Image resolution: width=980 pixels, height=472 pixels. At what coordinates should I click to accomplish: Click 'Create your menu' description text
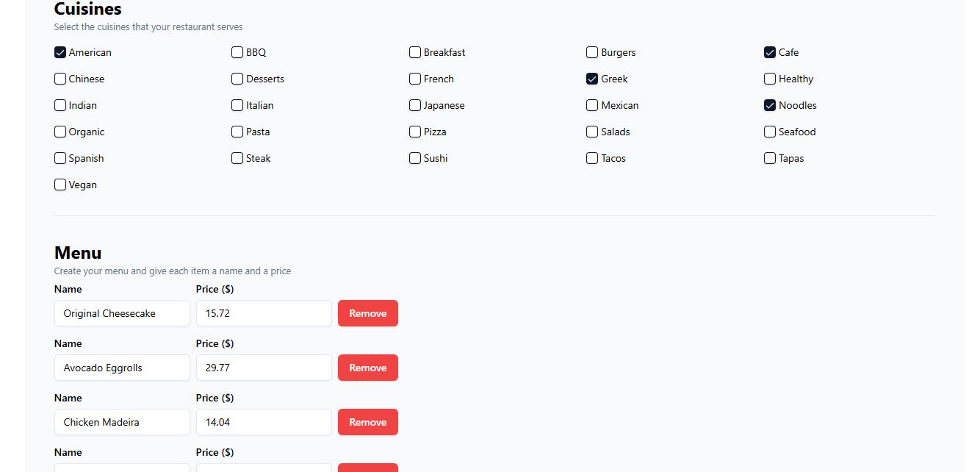point(173,271)
